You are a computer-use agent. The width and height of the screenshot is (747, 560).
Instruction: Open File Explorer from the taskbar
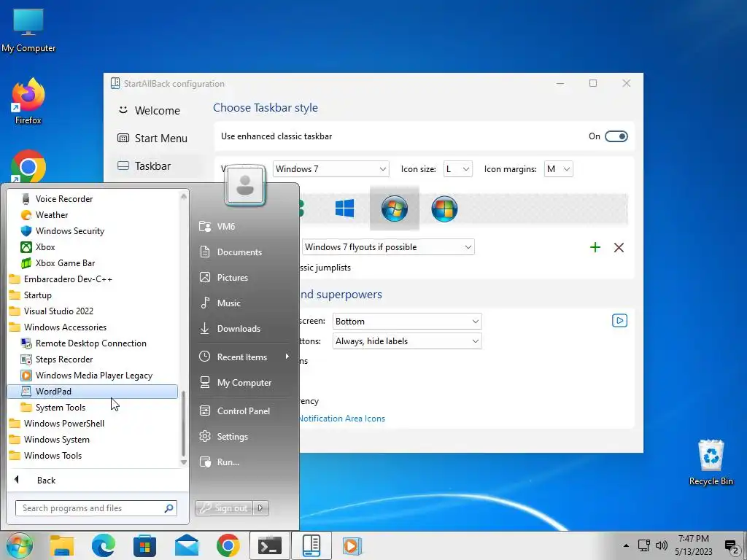[62, 545]
